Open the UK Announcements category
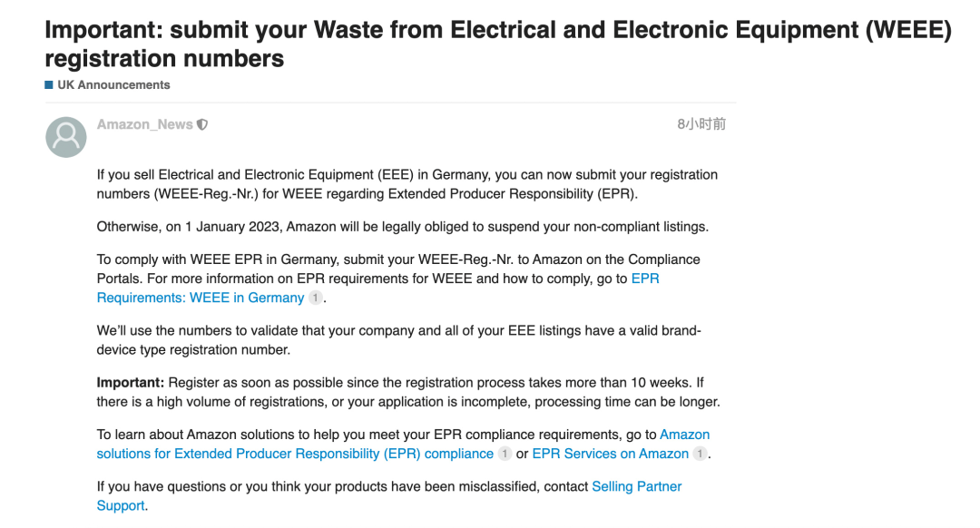The height and width of the screenshot is (528, 980). click(x=113, y=85)
